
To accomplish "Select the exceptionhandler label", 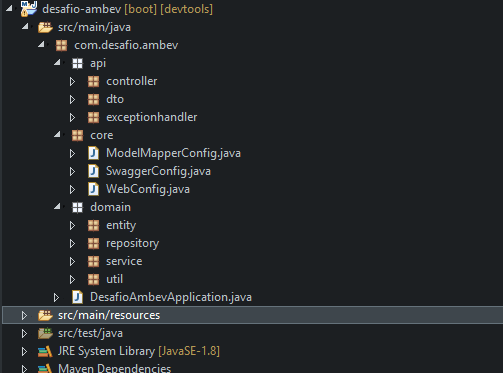I will click(152, 117).
